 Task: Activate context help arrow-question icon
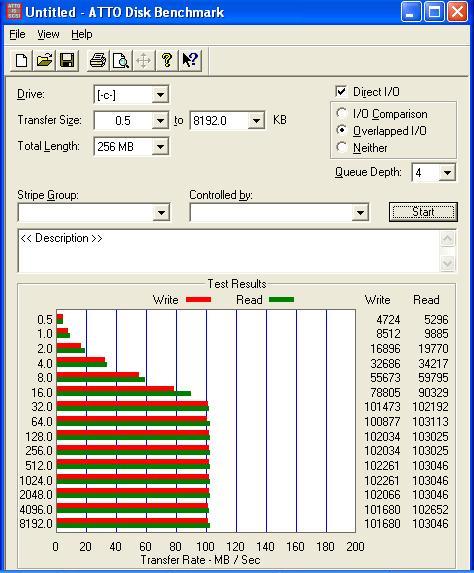(x=190, y=60)
